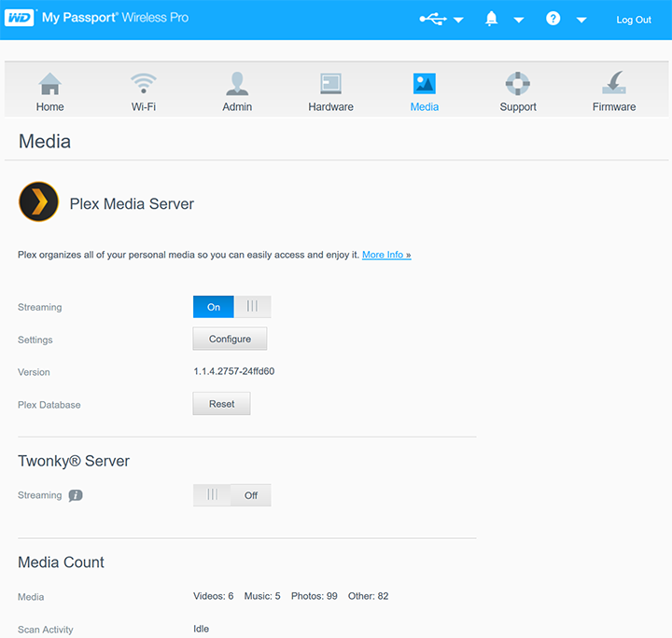The width and height of the screenshot is (672, 638).
Task: Open the More Info link
Action: click(x=386, y=255)
